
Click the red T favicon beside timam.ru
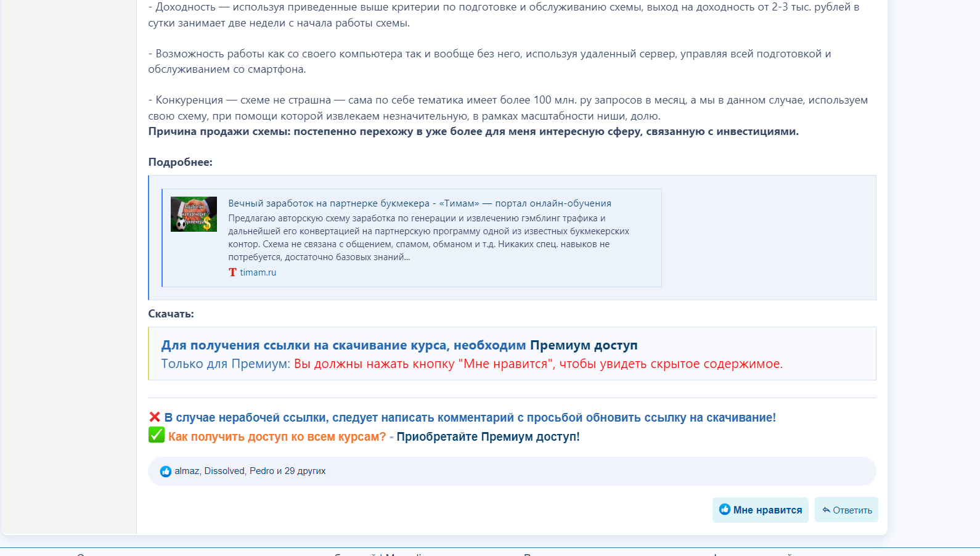[232, 272]
